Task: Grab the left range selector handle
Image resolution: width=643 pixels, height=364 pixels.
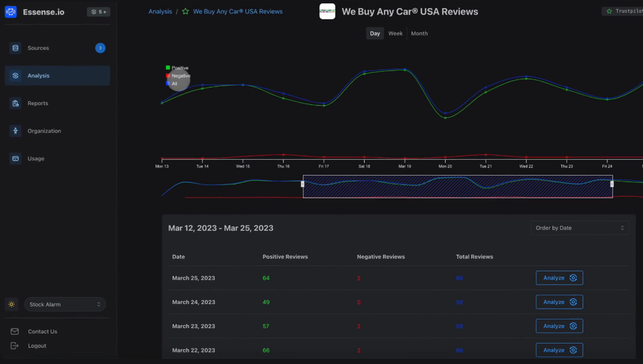Action: tap(303, 184)
